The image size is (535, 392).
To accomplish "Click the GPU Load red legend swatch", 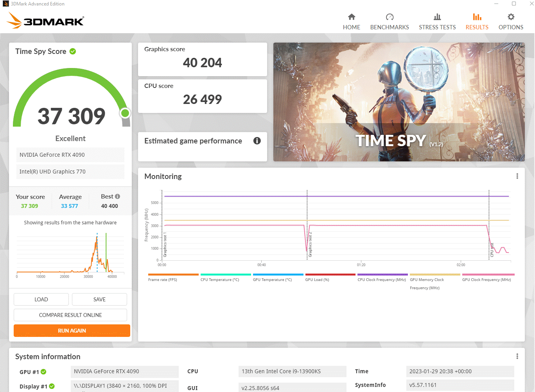I will [330, 275].
